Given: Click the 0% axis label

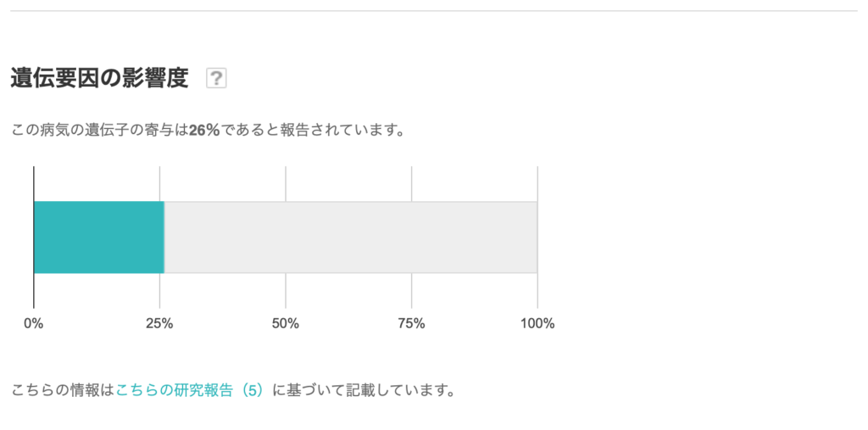Looking at the screenshot, I should [34, 324].
